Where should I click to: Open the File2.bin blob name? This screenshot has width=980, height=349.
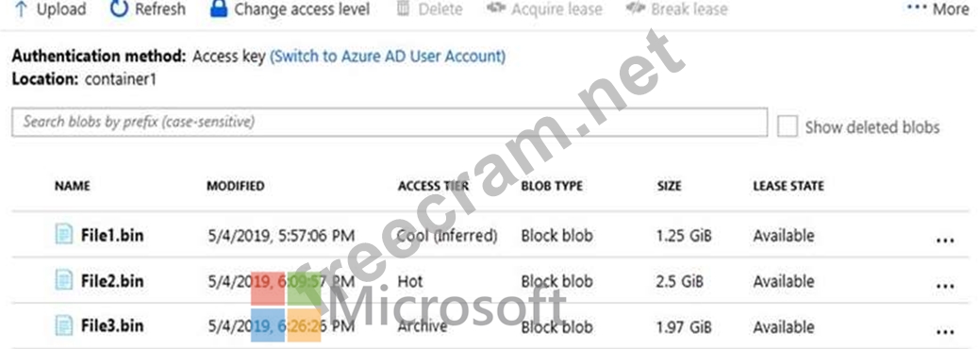[x=112, y=281]
